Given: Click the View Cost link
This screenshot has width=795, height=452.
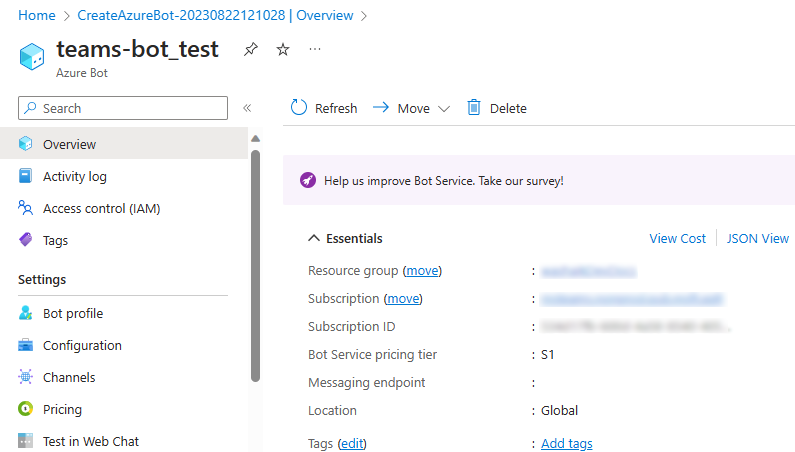Looking at the screenshot, I should coord(677,238).
